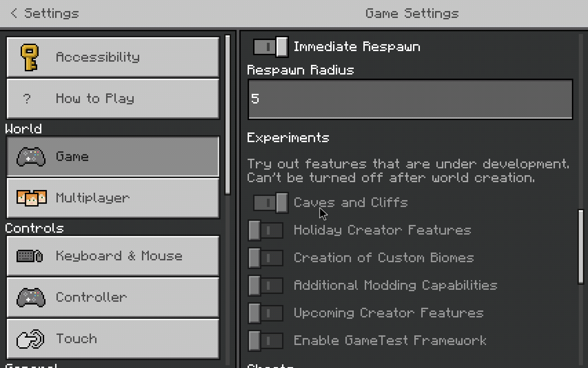Click the right panel scrollbar thumb
Screen dimensions: 588x368
point(581,247)
